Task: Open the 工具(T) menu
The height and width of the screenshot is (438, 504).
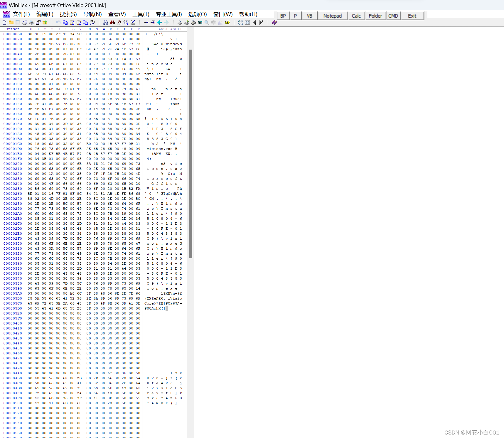Action: click(141, 14)
